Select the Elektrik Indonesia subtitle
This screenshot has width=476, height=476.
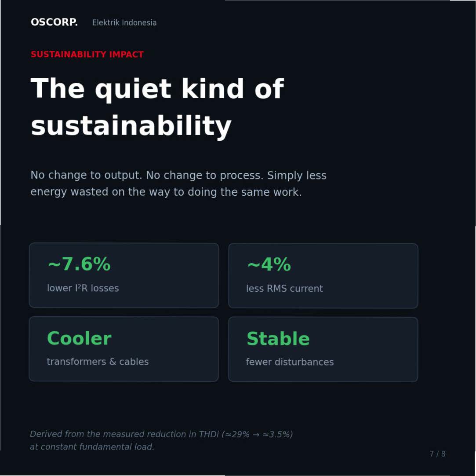124,23
